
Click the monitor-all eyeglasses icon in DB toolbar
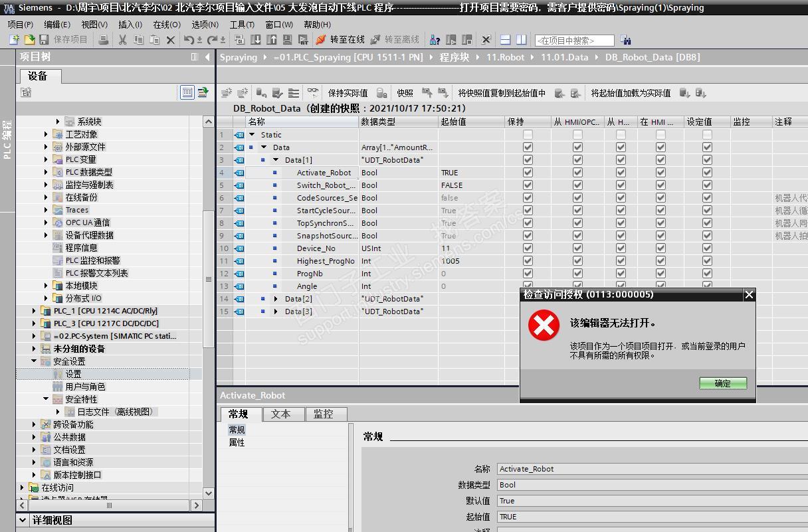tap(312, 93)
